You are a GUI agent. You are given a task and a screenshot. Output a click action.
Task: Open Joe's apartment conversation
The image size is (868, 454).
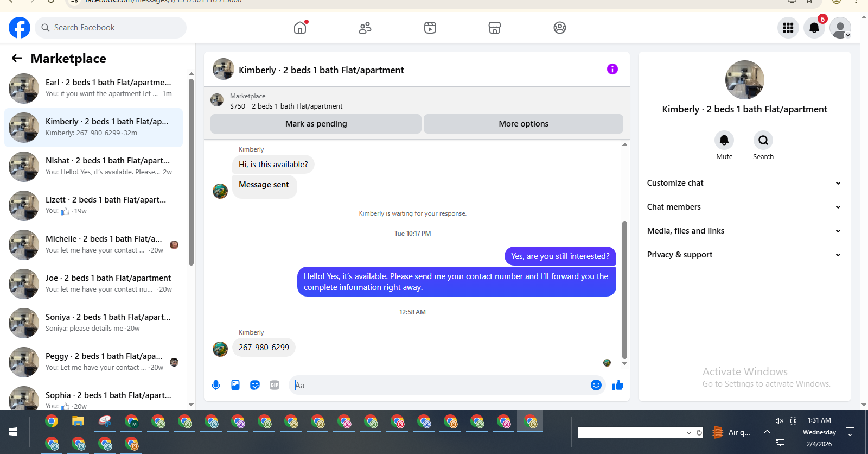(93, 284)
